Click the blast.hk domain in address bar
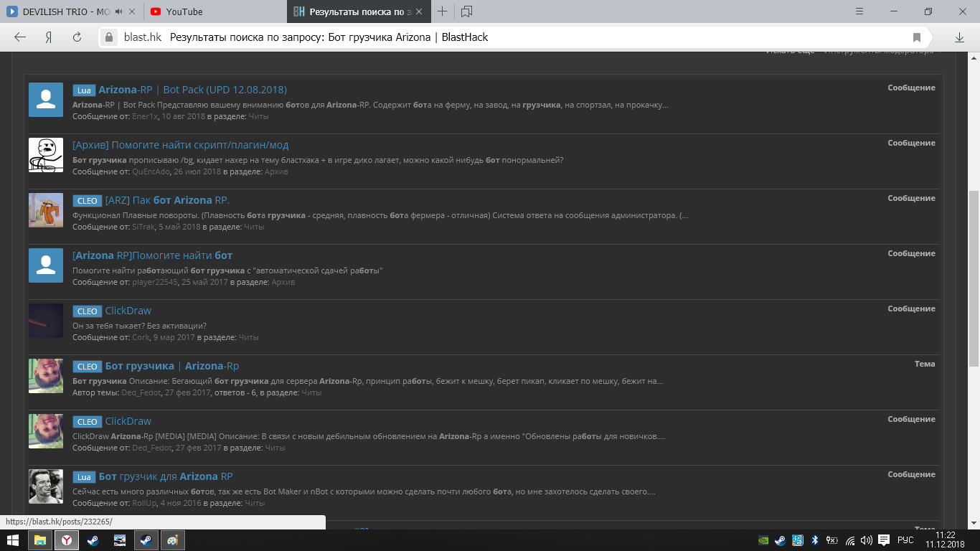Image resolution: width=980 pixels, height=551 pixels. tap(143, 37)
